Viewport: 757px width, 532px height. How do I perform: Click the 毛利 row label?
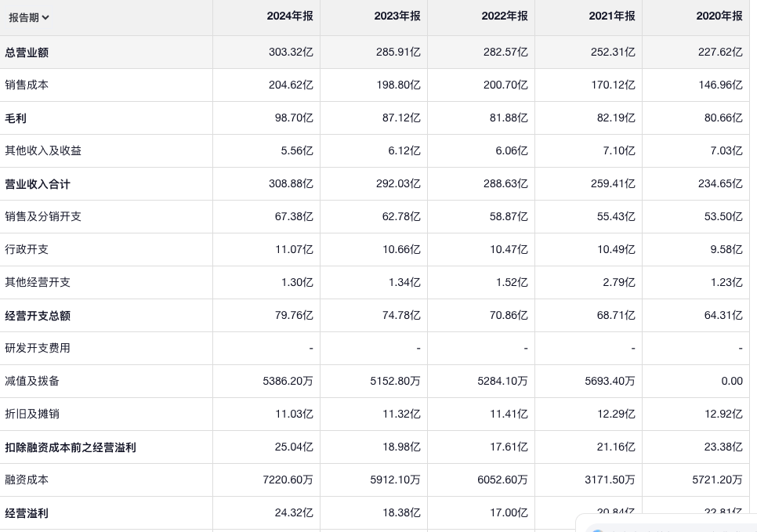[16, 118]
